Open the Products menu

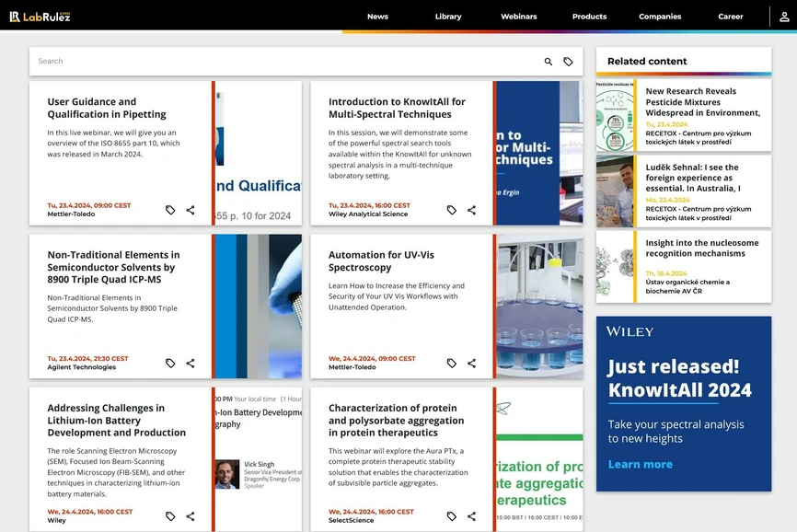click(x=590, y=17)
